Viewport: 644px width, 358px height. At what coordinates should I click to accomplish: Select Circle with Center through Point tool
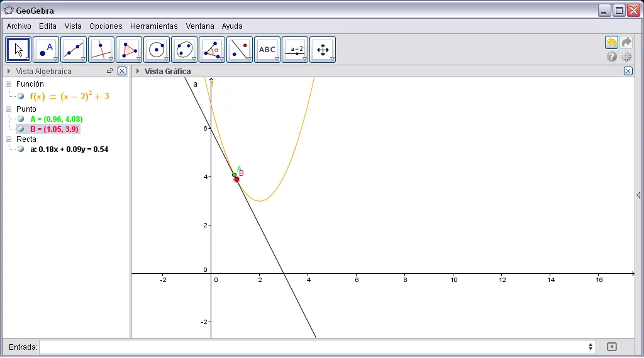[x=157, y=50]
